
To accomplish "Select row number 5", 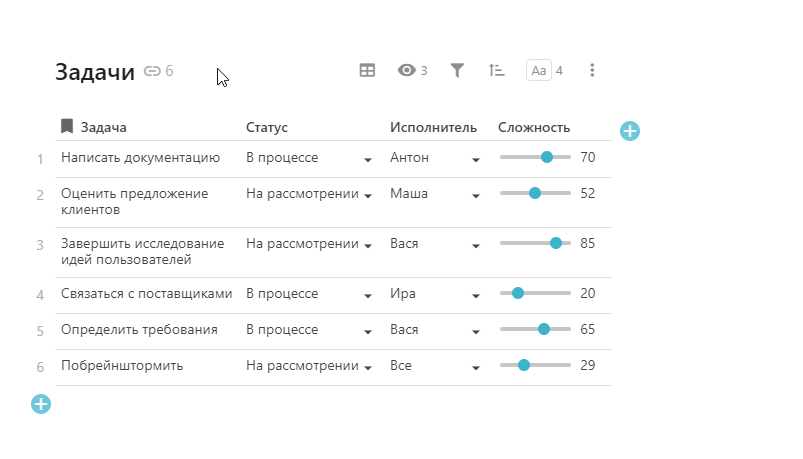I will [40, 331].
